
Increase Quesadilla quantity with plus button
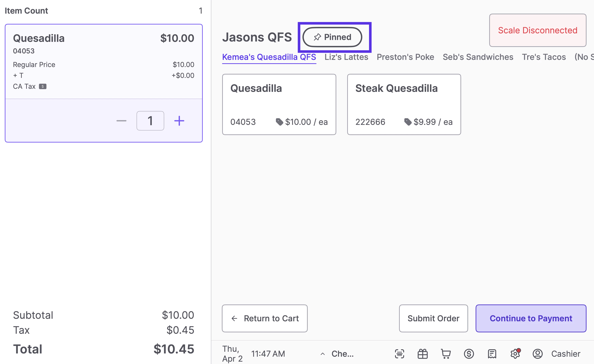pyautogui.click(x=179, y=121)
